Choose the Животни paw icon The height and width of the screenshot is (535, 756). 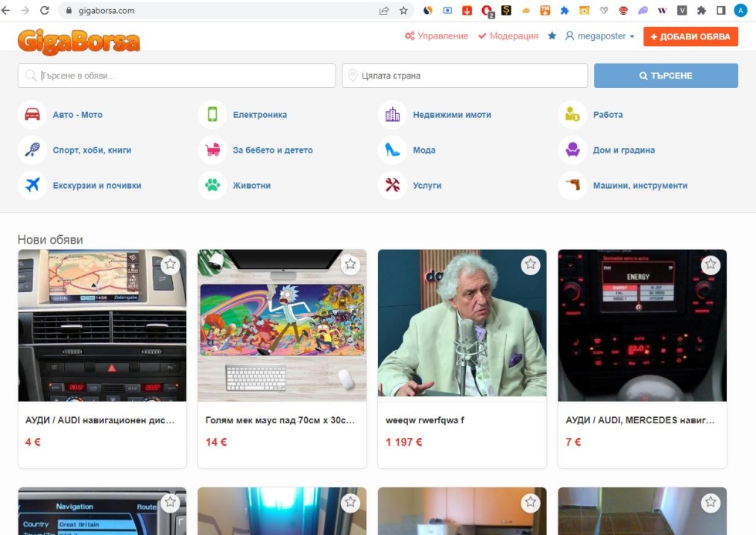click(212, 185)
